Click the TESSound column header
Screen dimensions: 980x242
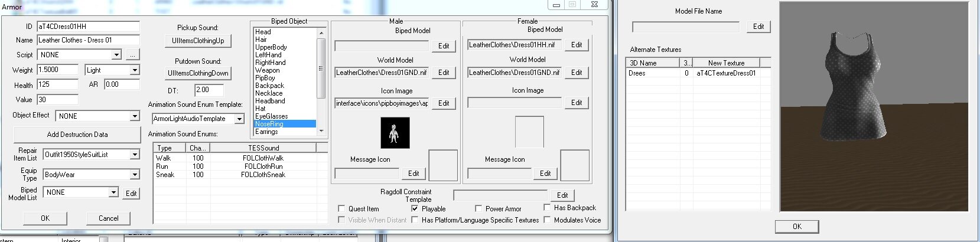[x=263, y=148]
